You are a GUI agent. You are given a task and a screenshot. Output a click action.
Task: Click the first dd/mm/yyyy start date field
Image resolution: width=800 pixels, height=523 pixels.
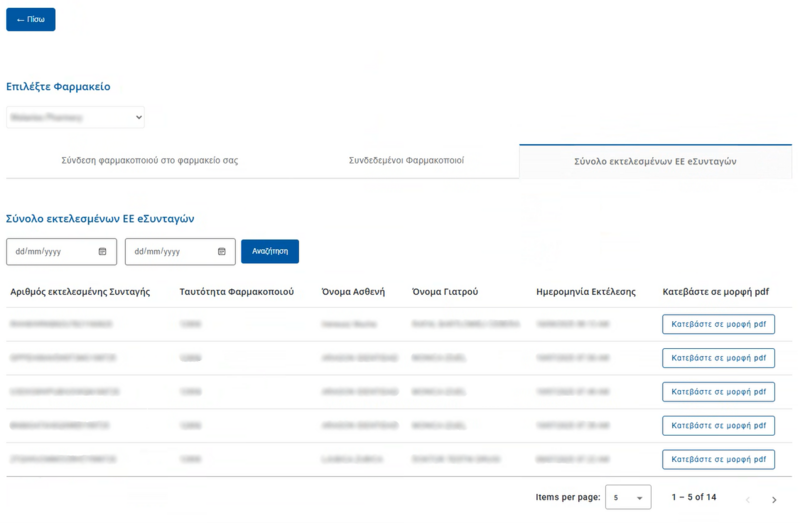(61, 252)
